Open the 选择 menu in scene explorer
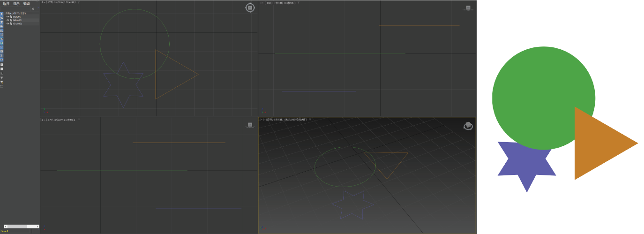This screenshot has width=644, height=234. pos(6,4)
